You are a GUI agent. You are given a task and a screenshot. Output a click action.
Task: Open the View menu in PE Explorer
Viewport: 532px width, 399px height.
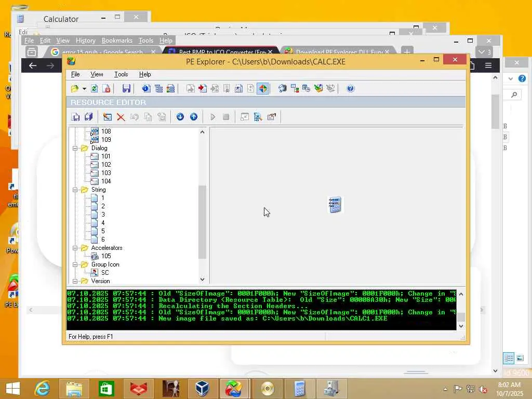coord(97,74)
